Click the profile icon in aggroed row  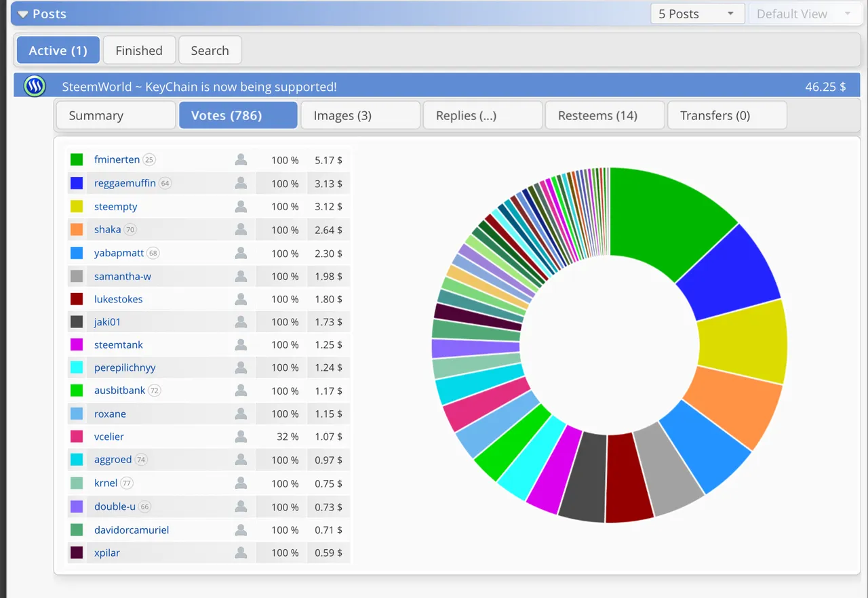click(241, 460)
